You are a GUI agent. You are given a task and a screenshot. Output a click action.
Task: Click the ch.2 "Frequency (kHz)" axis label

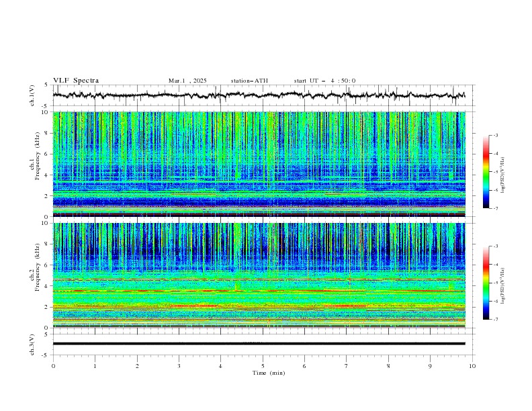pyautogui.click(x=38, y=267)
